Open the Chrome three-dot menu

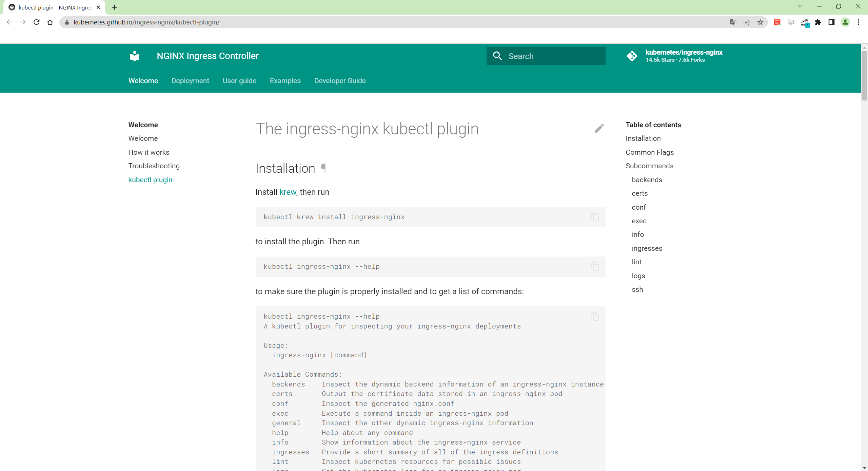point(859,22)
